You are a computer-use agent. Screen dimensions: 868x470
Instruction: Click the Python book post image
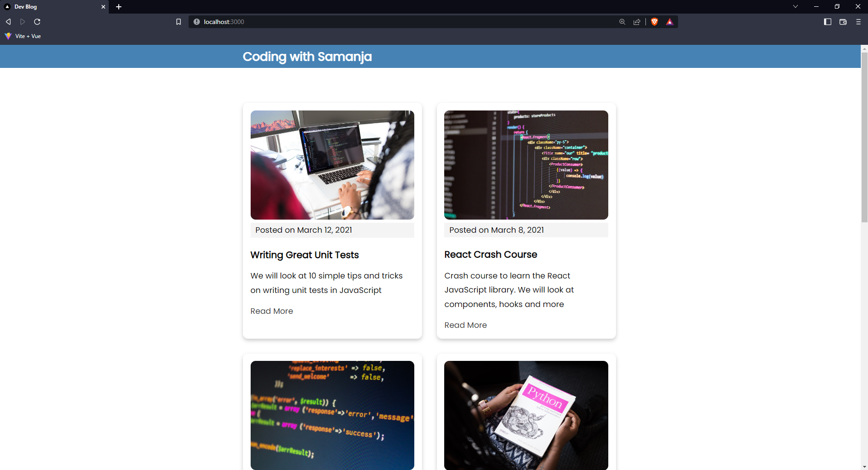pyautogui.click(x=526, y=415)
